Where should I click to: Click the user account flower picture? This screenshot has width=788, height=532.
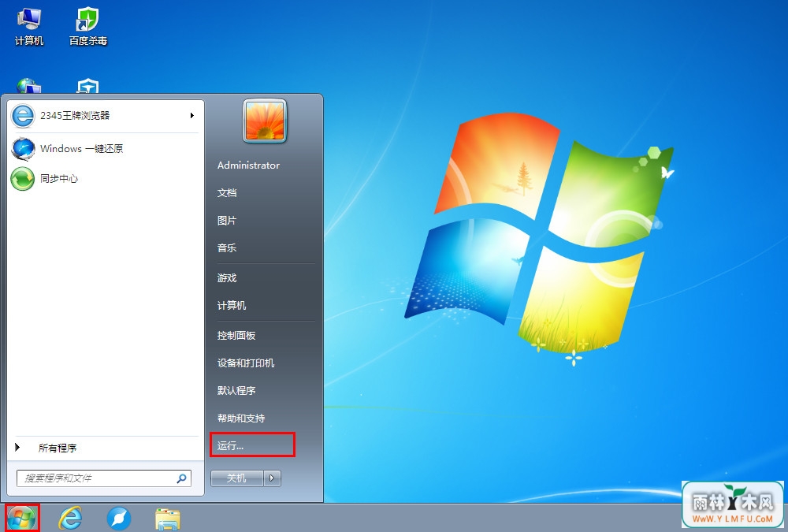tap(265, 121)
